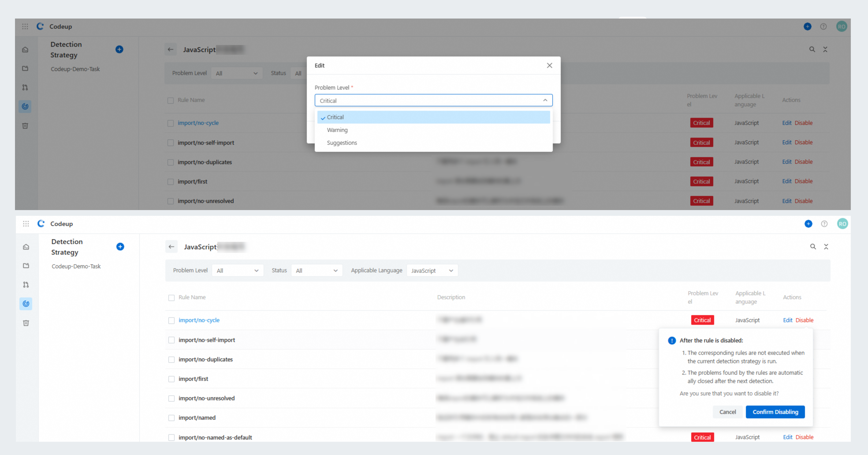
Task: Open the Applicable Language JavaScript dropdown
Action: (x=432, y=271)
